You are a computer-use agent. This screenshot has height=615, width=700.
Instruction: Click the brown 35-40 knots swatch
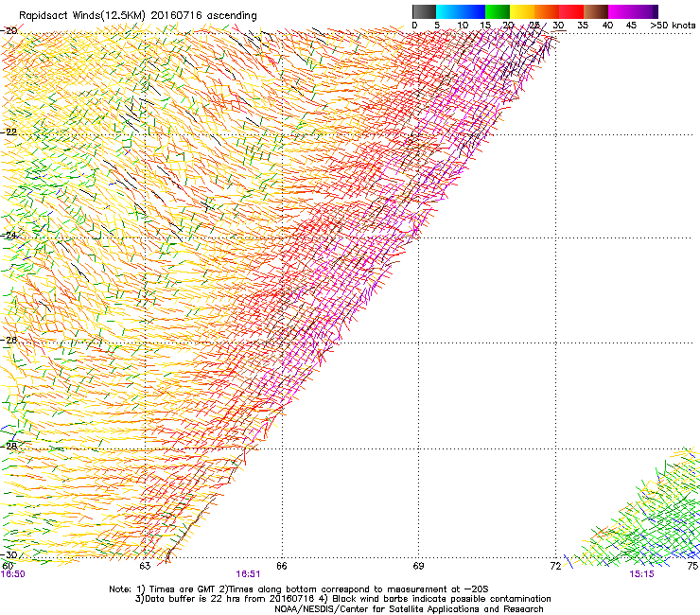(x=596, y=11)
